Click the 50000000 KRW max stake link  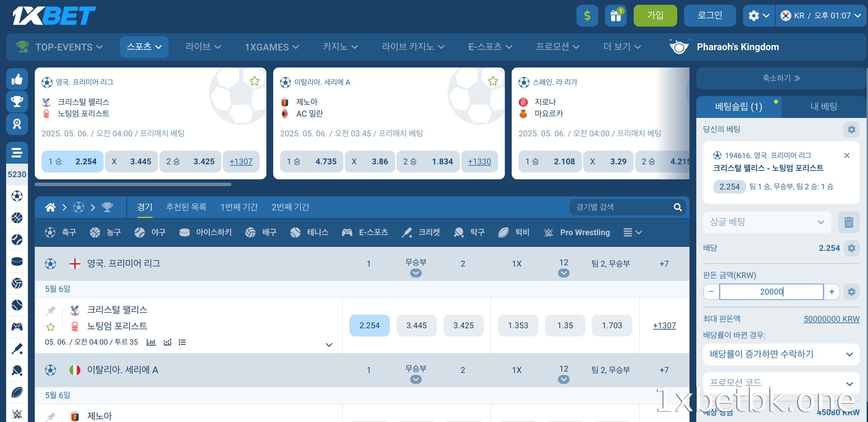click(x=832, y=319)
